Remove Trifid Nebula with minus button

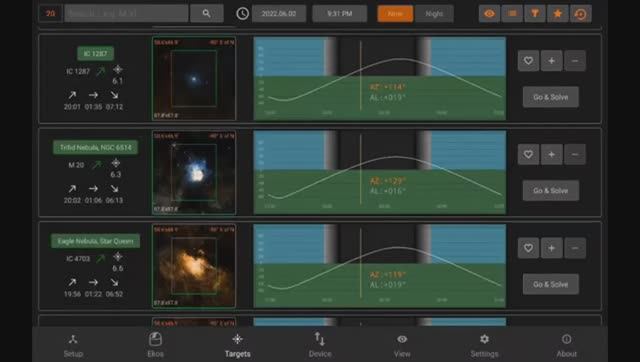pyautogui.click(x=575, y=154)
